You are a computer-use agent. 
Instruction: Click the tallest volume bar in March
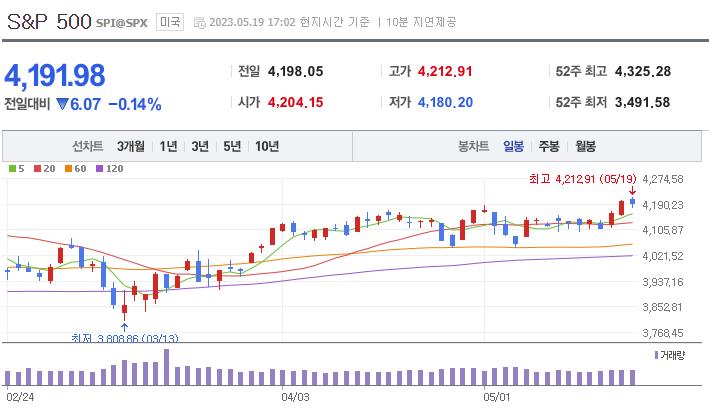point(166,367)
